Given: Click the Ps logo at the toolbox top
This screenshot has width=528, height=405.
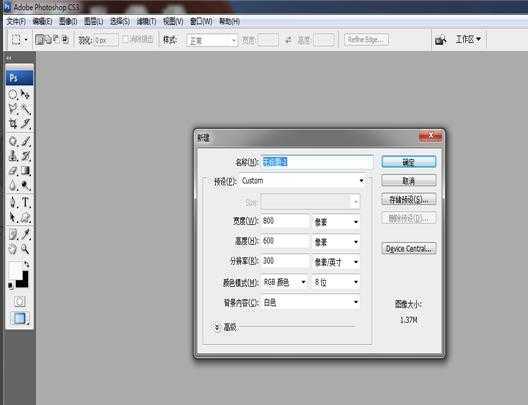Looking at the screenshot, I should (20, 78).
